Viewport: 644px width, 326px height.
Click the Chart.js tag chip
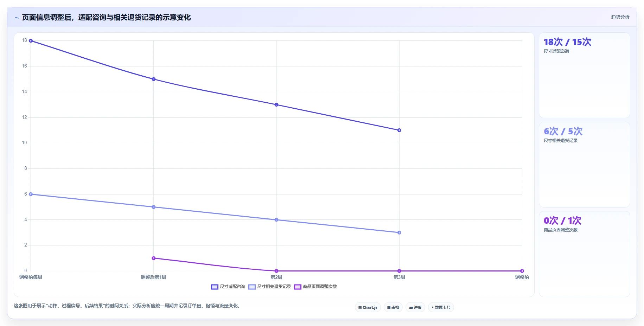pyautogui.click(x=368, y=307)
